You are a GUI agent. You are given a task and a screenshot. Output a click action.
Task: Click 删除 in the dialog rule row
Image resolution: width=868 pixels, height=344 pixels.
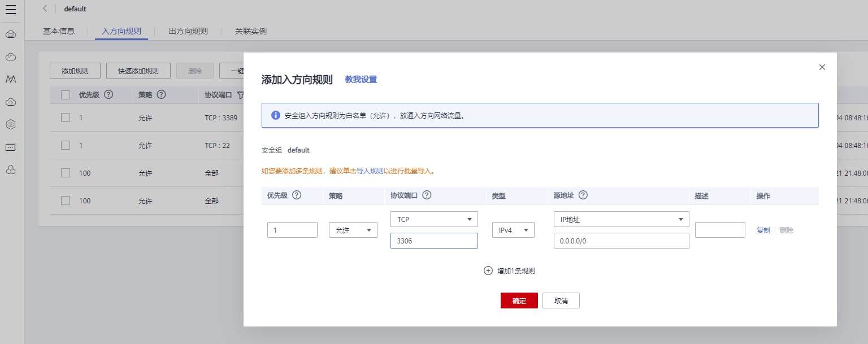point(787,230)
